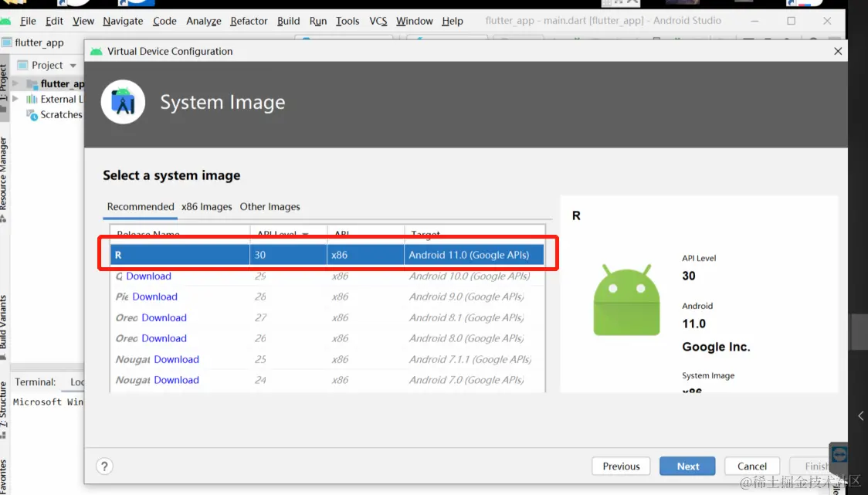Open the Refactor menu
868x495 pixels.
click(249, 21)
